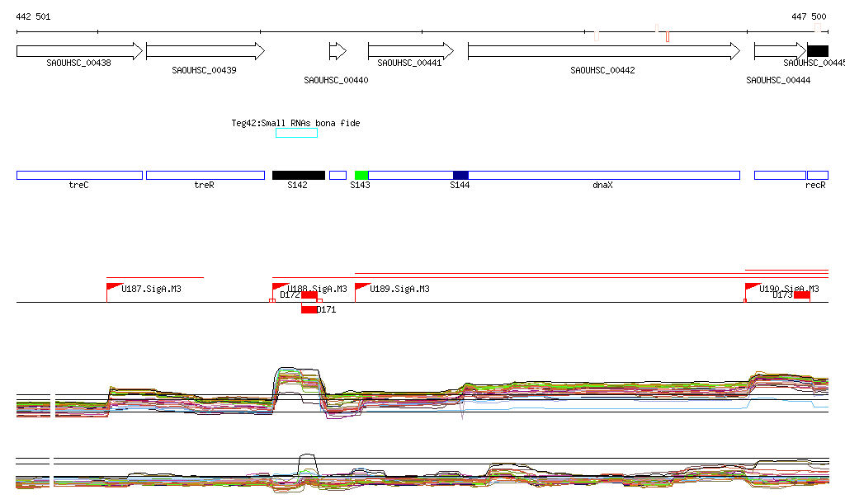Select the SAOUHSC_00440 small gene arrow
Screen dimensions: 845x504
coord(338,51)
